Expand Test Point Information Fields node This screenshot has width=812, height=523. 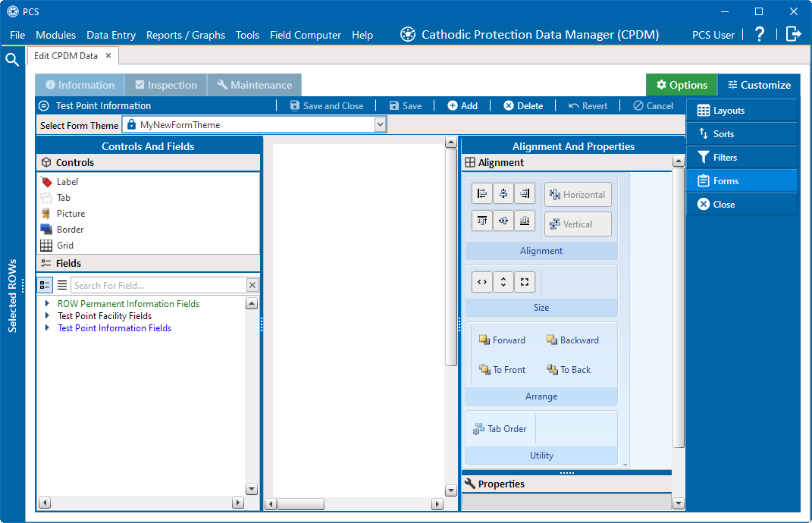pyautogui.click(x=48, y=328)
